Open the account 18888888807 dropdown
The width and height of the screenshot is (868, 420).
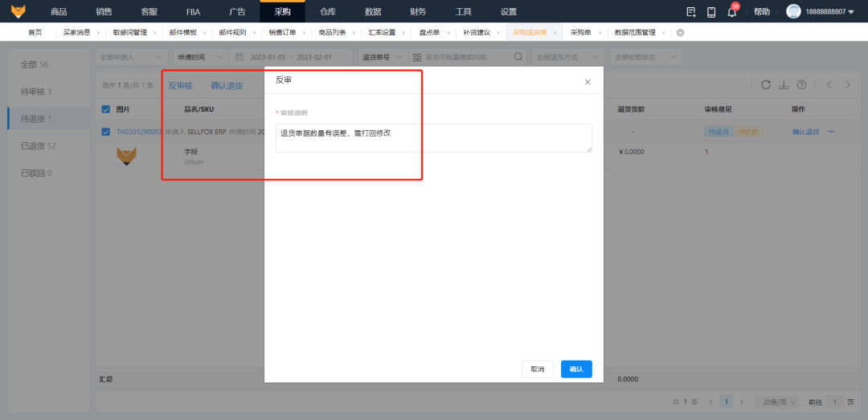[x=830, y=11]
